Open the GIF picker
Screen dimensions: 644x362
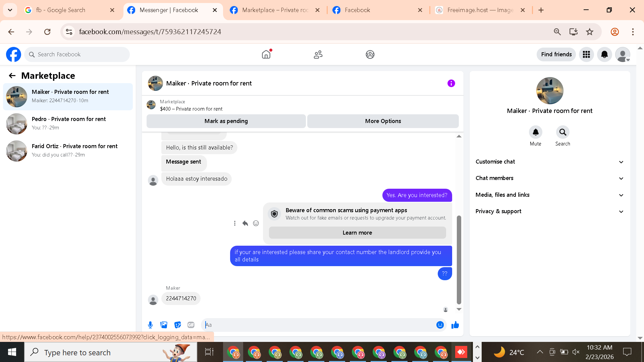[191, 325]
